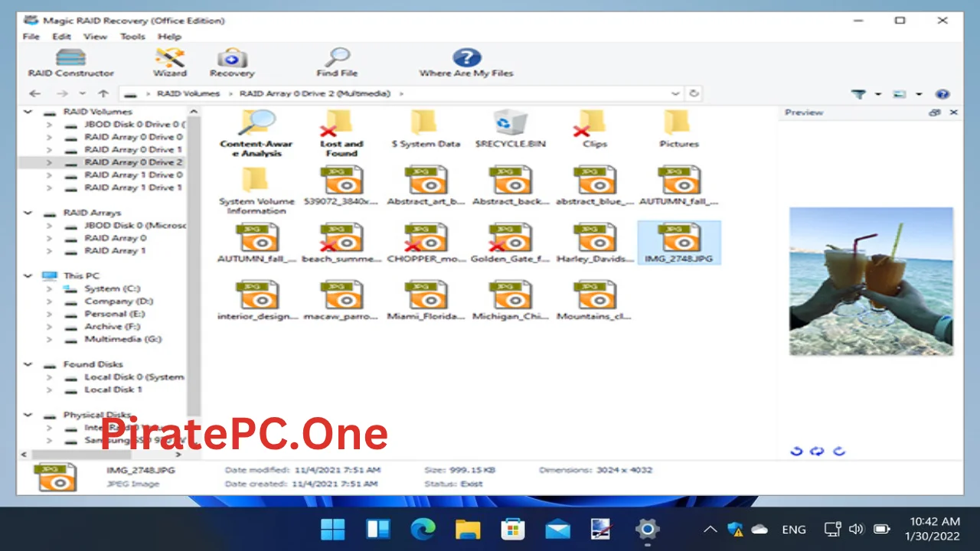
Task: Select the macaw_parro JPG file
Action: [x=341, y=301]
